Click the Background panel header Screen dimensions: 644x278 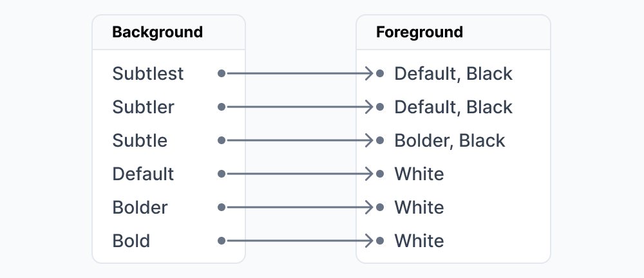[169, 32]
